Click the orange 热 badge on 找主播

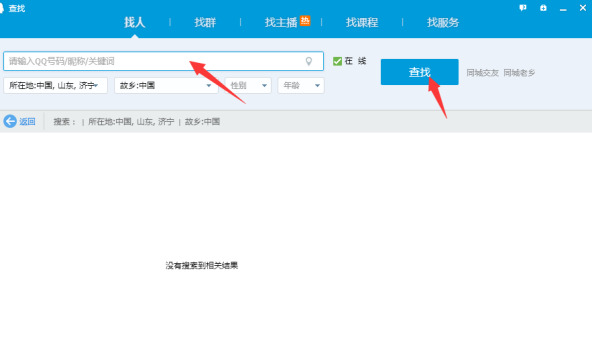[305, 21]
